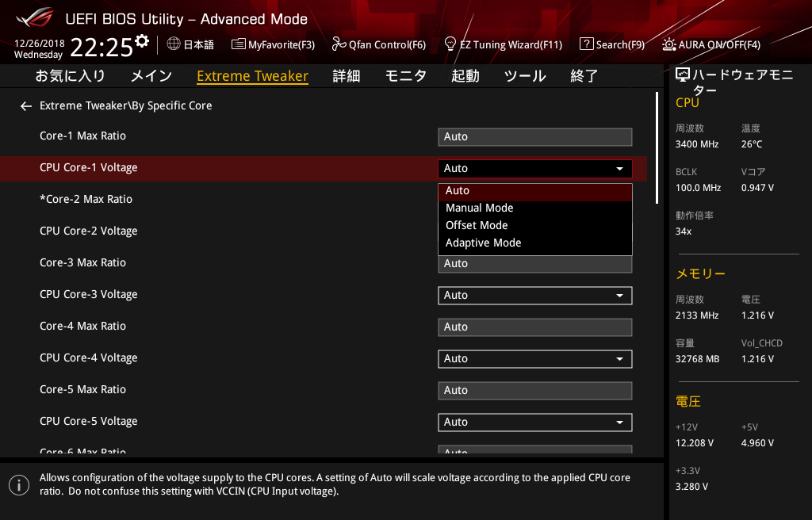The width and height of the screenshot is (812, 520).
Task: Click the info icon in the help bar
Action: tap(19, 485)
